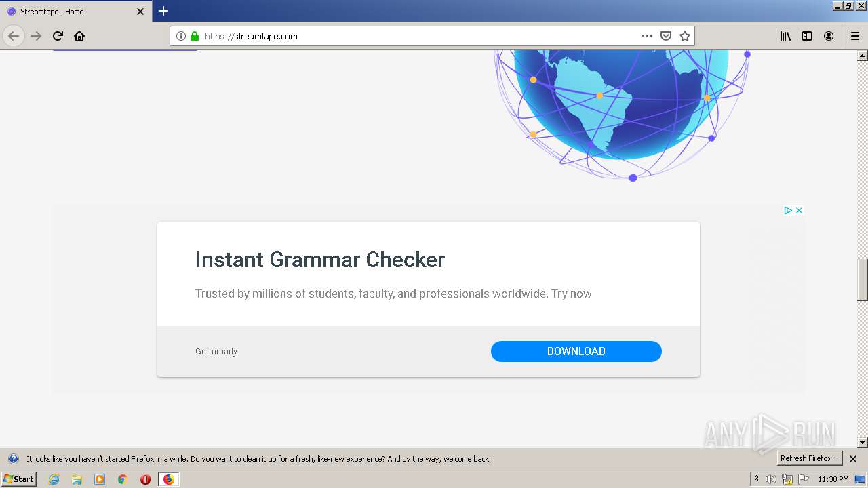868x488 pixels.
Task: Open the Windows Start menu
Action: point(19,479)
